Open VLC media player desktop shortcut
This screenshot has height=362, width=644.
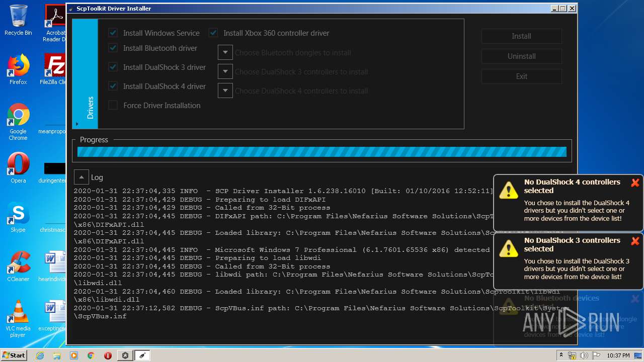point(18,319)
